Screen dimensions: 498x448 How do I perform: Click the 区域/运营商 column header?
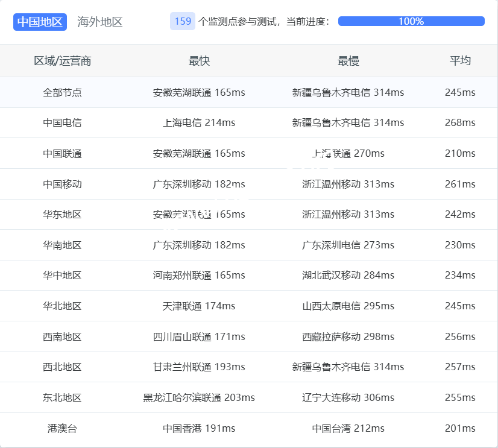pyautogui.click(x=62, y=61)
